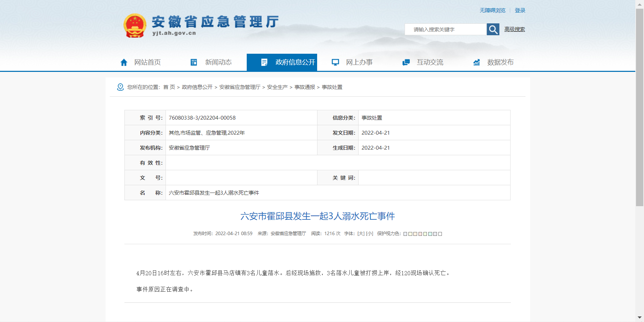The image size is (644, 322).
Task: Click the home icon beside 网站首页
Action: click(x=124, y=62)
